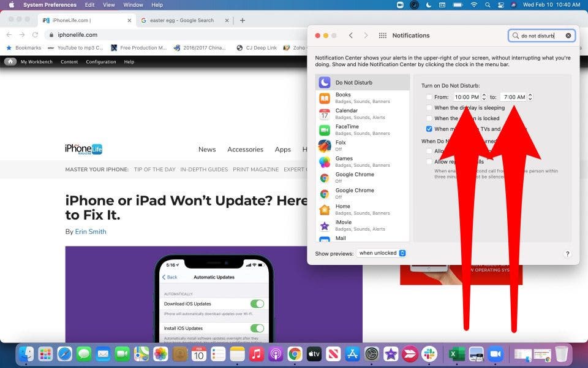The image size is (588, 368).
Task: Open the Accessories link in site navigation
Action: point(245,150)
